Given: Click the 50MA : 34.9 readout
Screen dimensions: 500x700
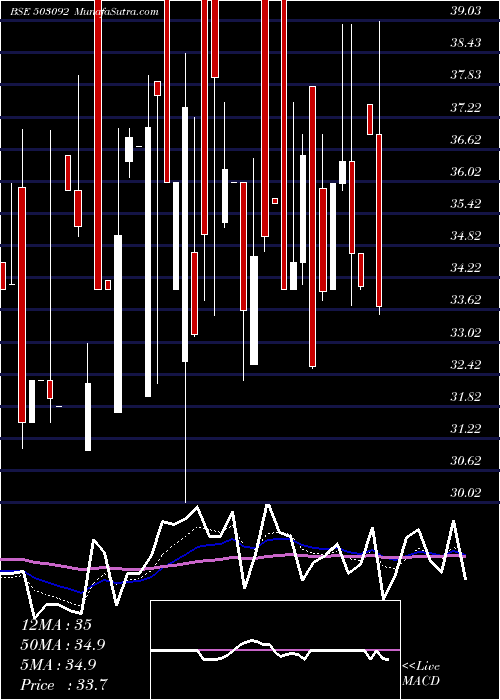Looking at the screenshot, I should (x=63, y=645).
